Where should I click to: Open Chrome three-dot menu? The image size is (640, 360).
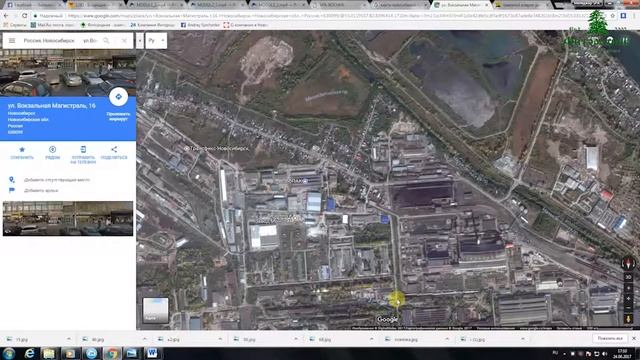click(x=635, y=16)
